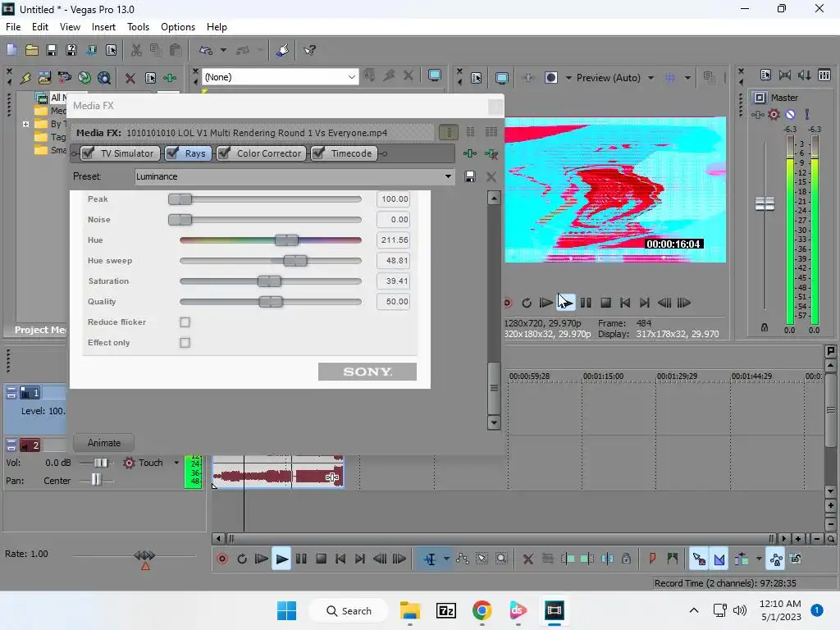Click Split Screen View icon in preview
The image size is (840, 630).
pos(550,78)
